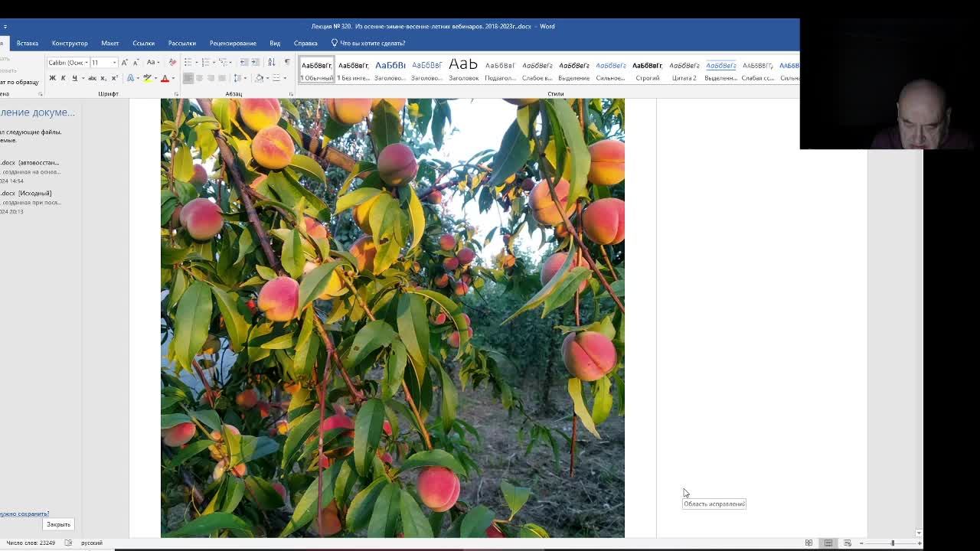Click the subscript icon
The image size is (980, 551).
pos(103,78)
